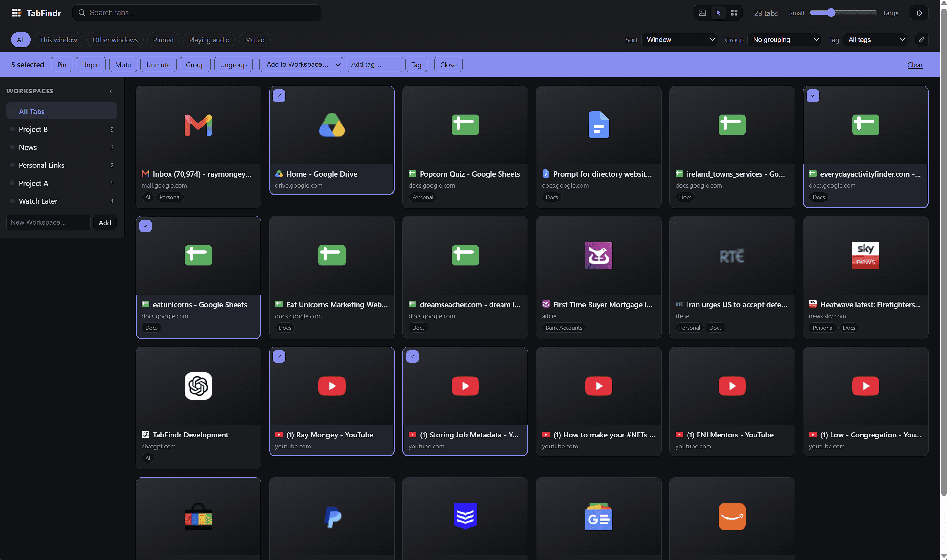Uncheck the Home - Google Drive card
Screen dimensions: 947x560
[x=279, y=95]
